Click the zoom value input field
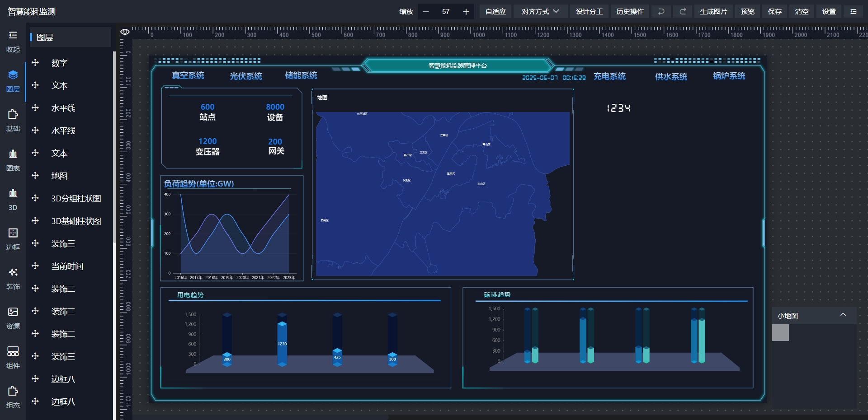 [446, 12]
